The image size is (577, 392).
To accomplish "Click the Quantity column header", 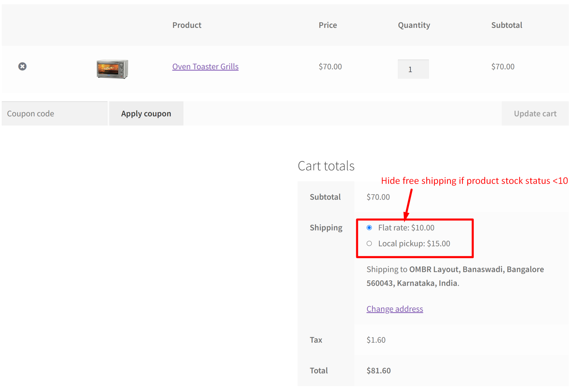I will tap(414, 25).
